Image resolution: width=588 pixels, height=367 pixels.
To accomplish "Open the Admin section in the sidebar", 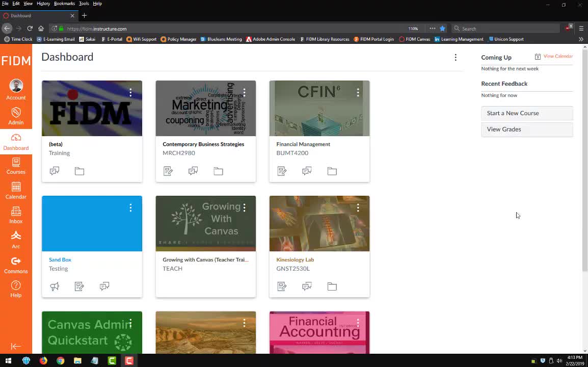I will tap(16, 116).
